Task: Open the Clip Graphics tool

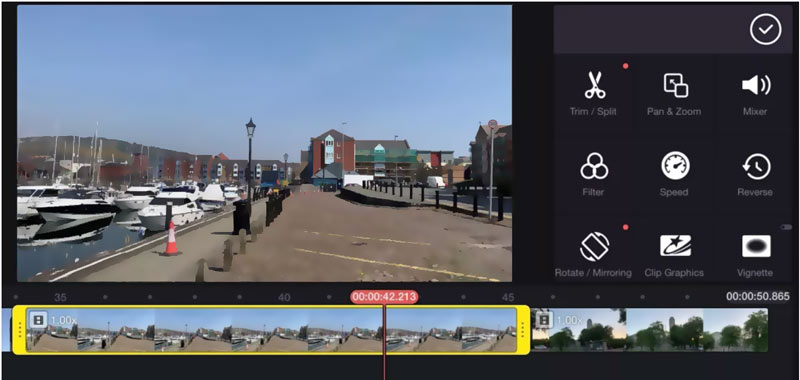Action: (674, 255)
